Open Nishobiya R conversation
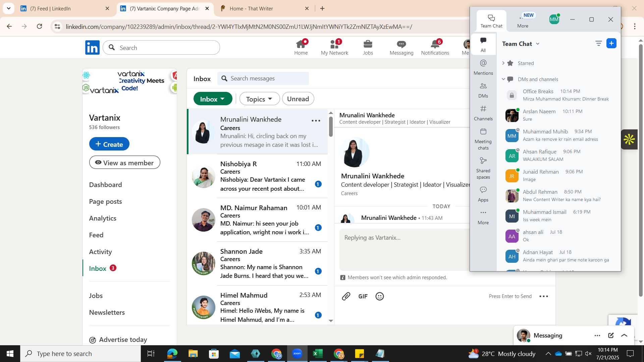 (257, 176)
